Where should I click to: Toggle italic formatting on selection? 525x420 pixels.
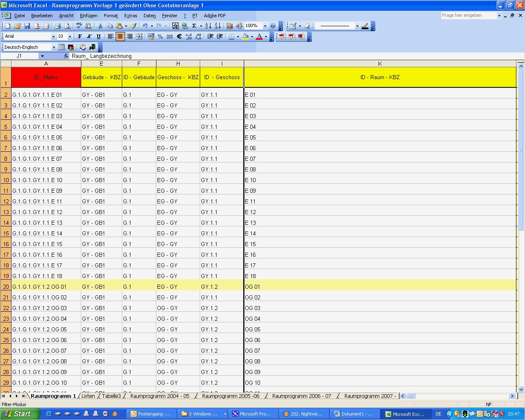click(x=89, y=37)
